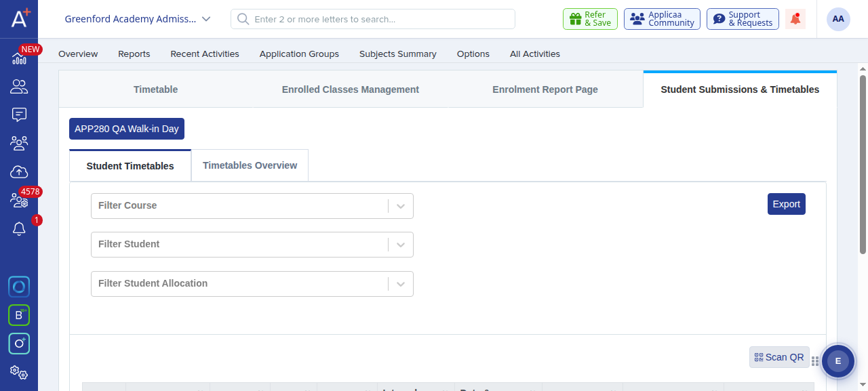Open the Support & Requests button
This screenshot has width=868, height=391.
[x=743, y=19]
